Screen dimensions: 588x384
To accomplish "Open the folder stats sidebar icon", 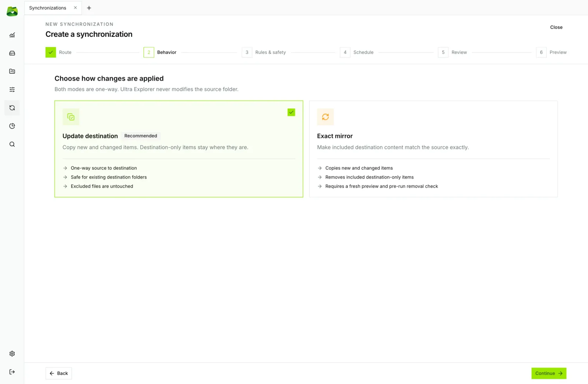I will (x=12, y=71).
